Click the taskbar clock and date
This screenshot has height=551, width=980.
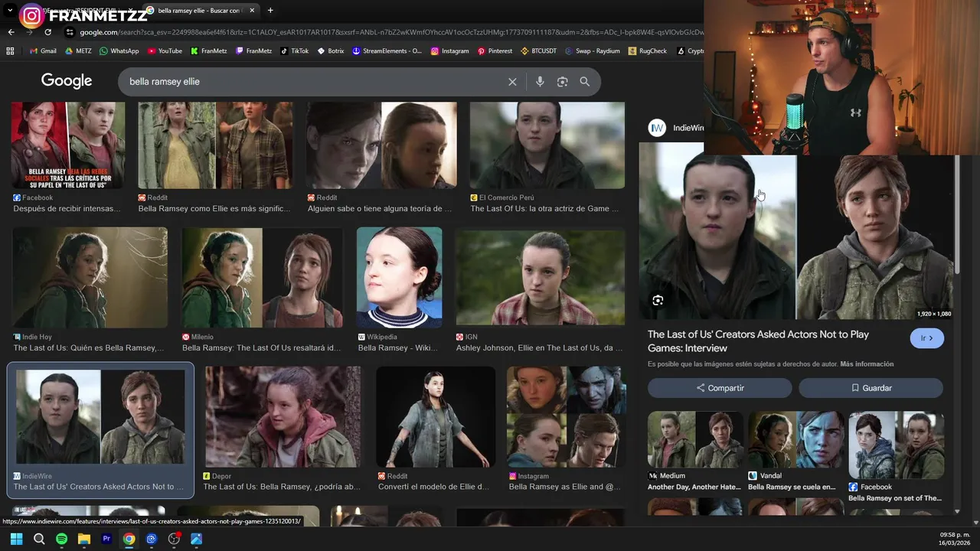pos(955,539)
